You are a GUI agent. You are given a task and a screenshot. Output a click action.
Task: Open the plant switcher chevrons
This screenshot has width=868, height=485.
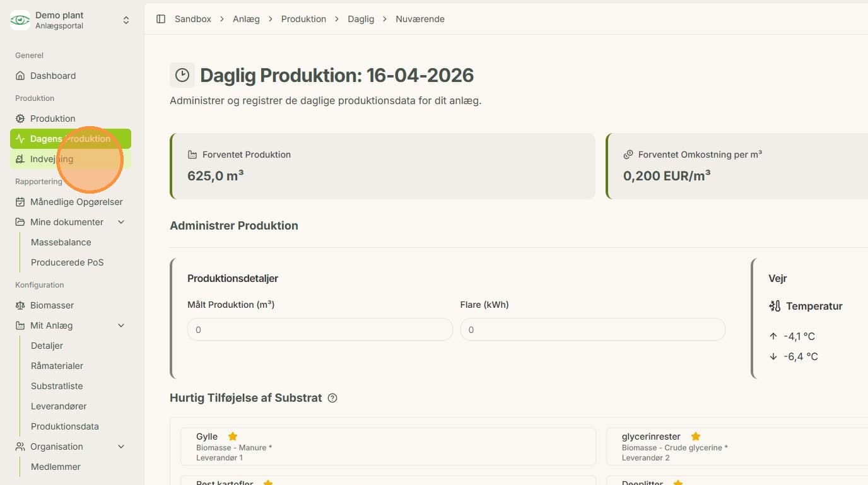(x=126, y=20)
